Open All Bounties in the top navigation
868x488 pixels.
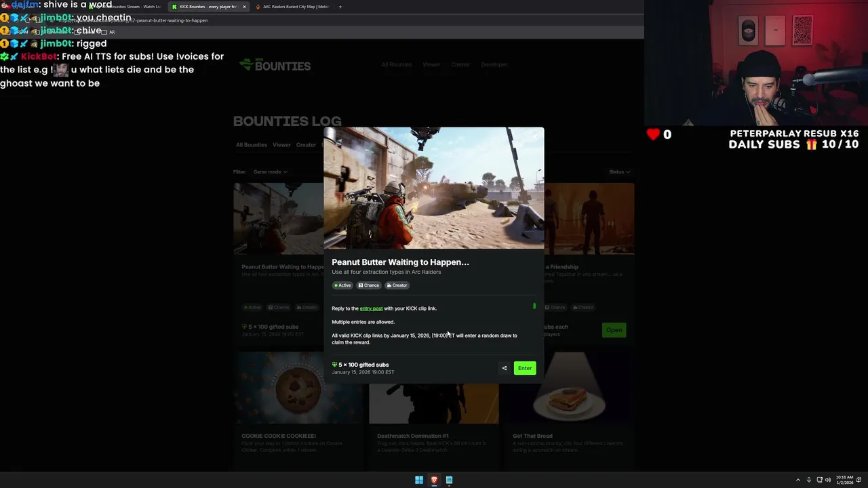click(396, 64)
